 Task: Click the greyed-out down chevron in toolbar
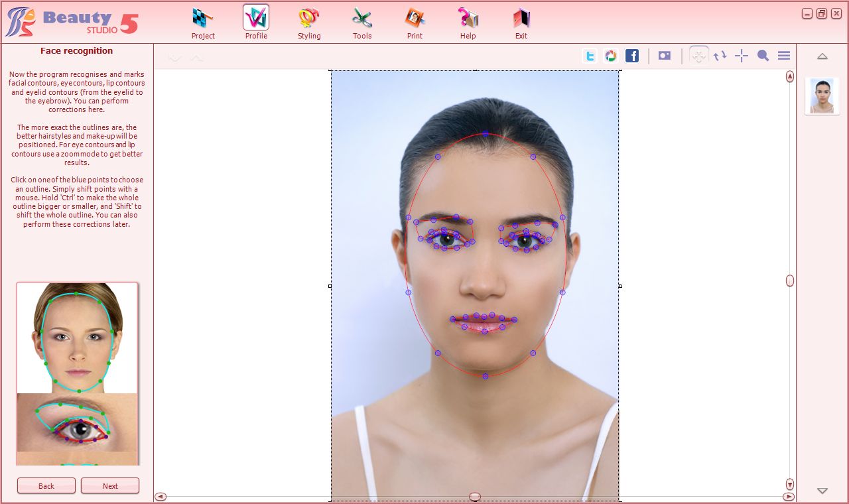pos(175,58)
